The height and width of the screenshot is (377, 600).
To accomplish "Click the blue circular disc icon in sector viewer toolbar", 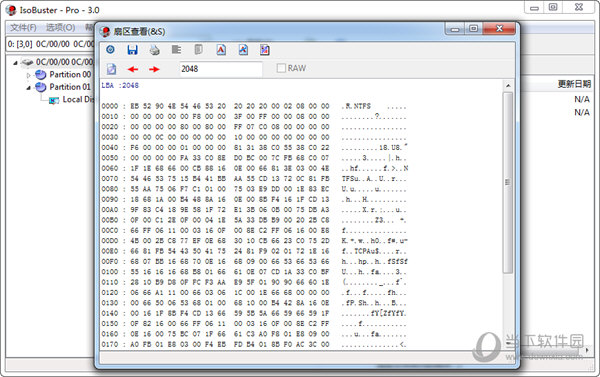I will (111, 49).
